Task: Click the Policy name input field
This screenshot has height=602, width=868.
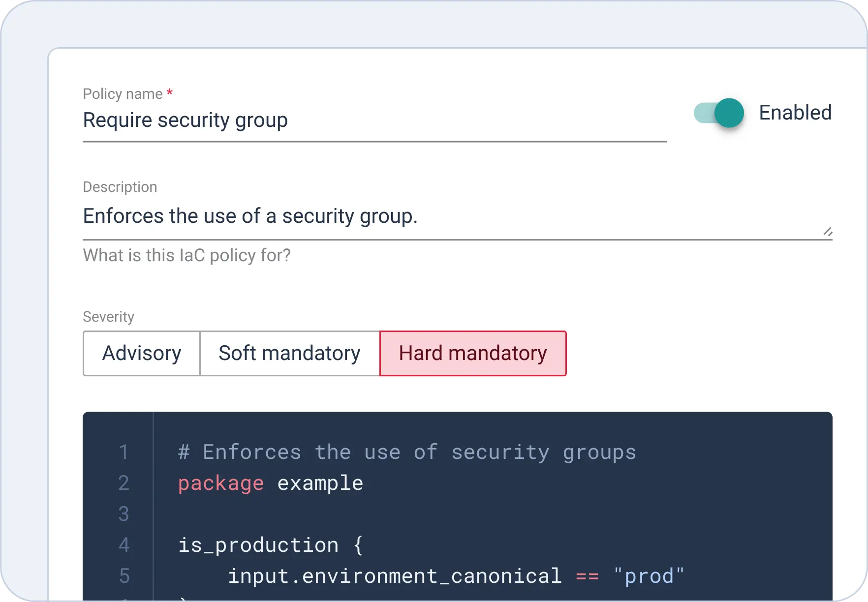Action: [x=374, y=120]
